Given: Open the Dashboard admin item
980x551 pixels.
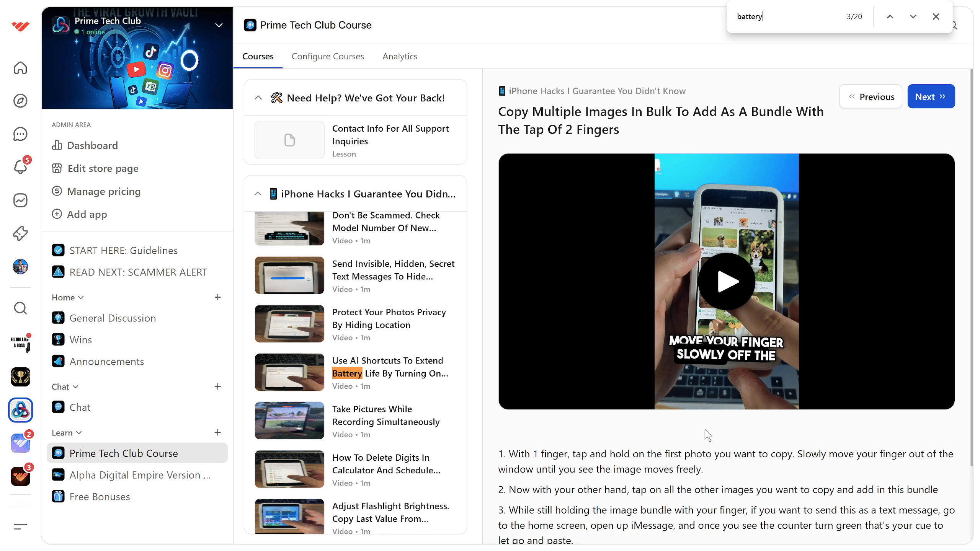Looking at the screenshot, I should [92, 145].
